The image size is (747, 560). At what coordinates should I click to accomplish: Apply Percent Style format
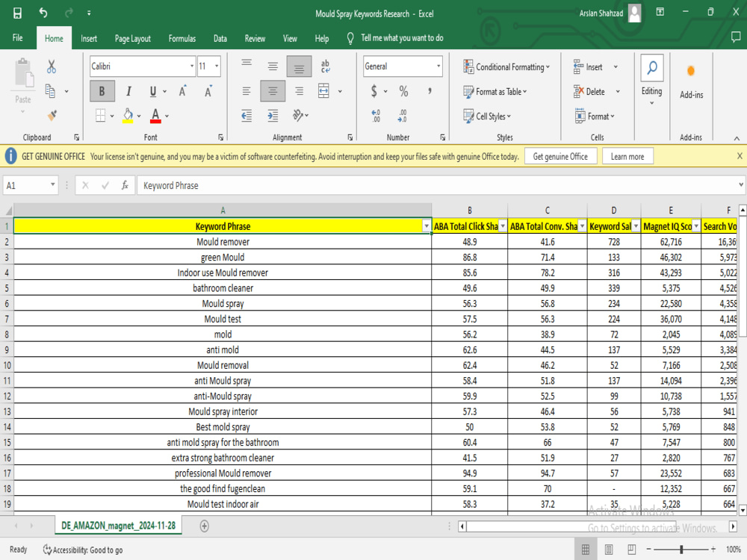click(x=403, y=91)
